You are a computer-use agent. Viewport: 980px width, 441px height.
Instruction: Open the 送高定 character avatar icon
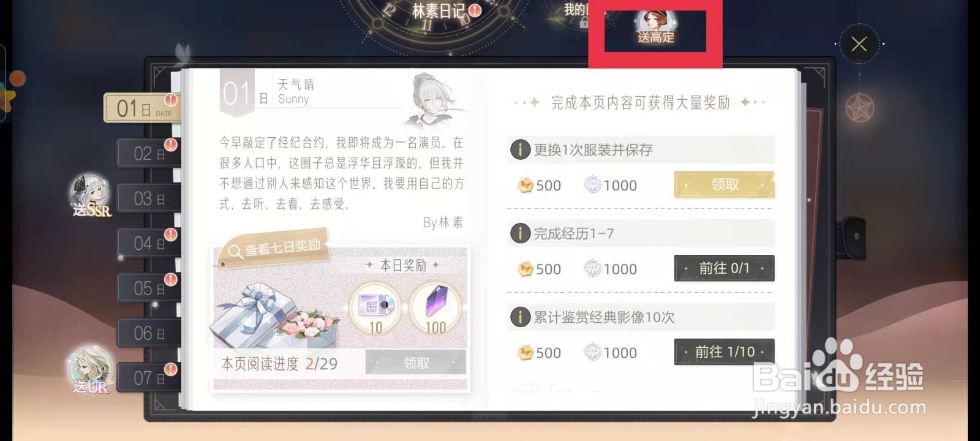coord(655,26)
